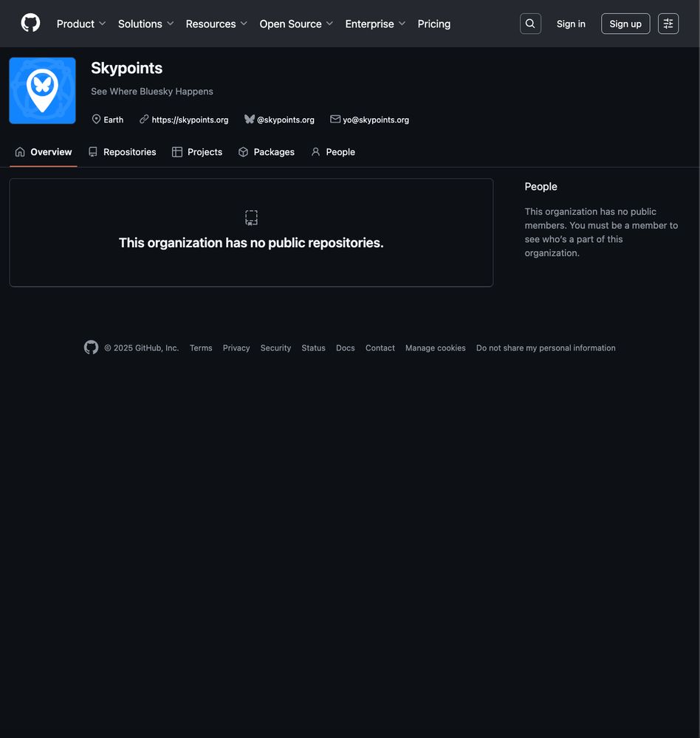
Task: Click the Bluesky butterfly icon
Action: pyautogui.click(x=249, y=120)
